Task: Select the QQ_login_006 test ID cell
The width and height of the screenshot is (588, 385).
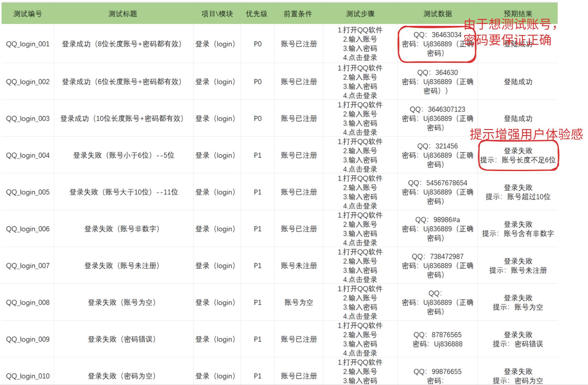Action: pyautogui.click(x=28, y=229)
